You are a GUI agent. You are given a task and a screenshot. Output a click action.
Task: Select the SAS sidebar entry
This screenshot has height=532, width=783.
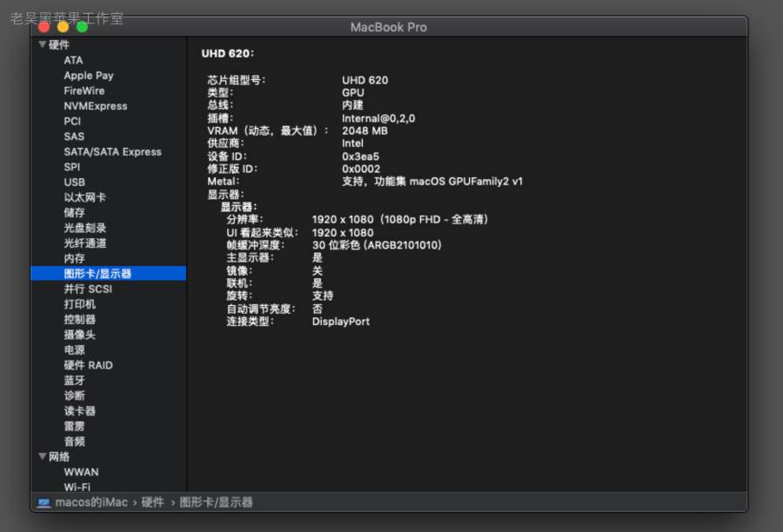(74, 136)
